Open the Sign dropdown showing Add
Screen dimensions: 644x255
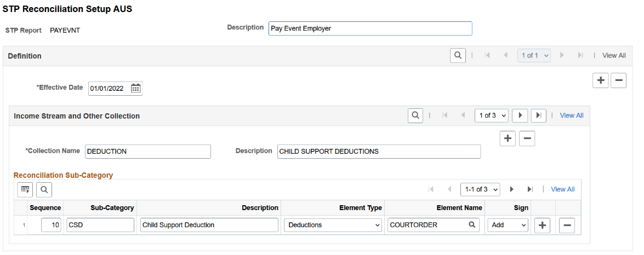click(508, 225)
